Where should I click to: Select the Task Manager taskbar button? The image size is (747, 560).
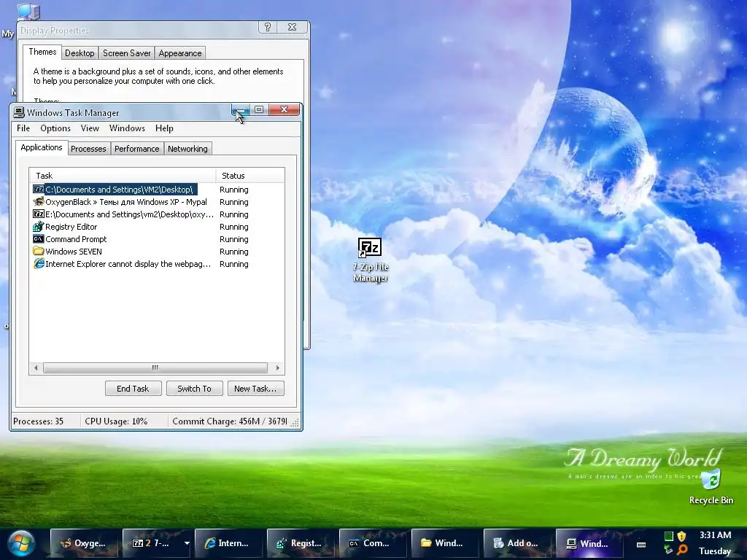coord(589,542)
